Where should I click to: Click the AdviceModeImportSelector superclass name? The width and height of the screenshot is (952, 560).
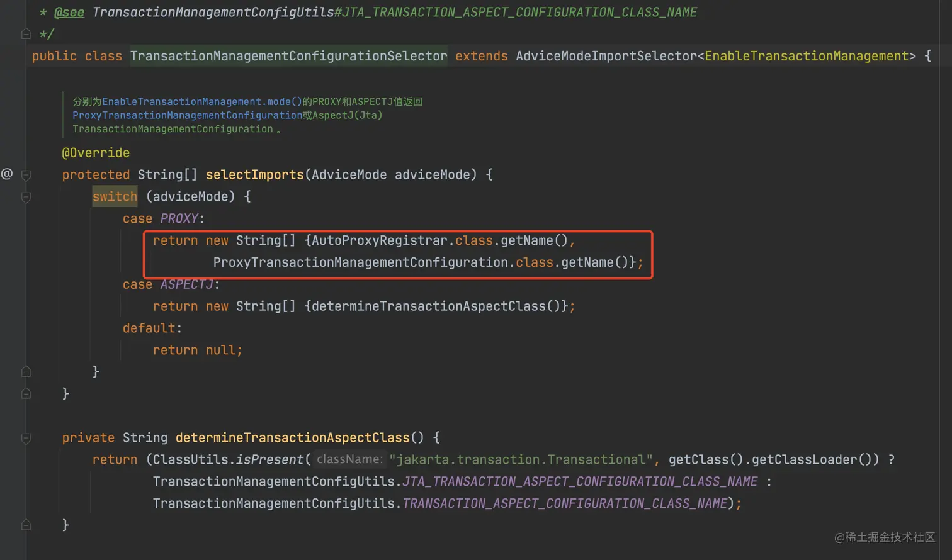[606, 56]
